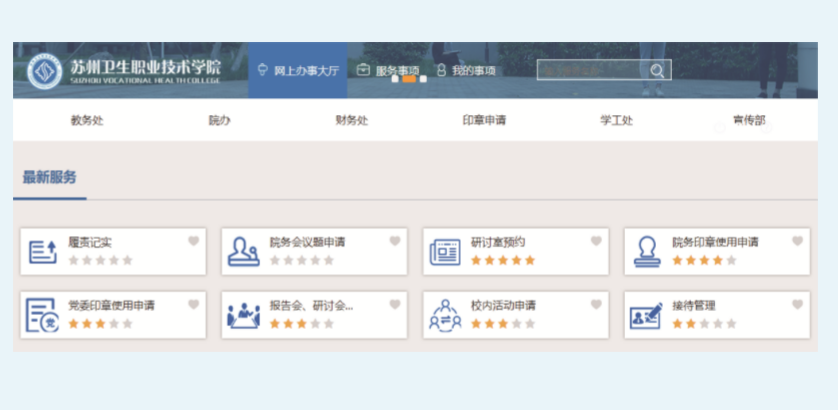Open the 院务会议题申请 service title

tap(307, 242)
